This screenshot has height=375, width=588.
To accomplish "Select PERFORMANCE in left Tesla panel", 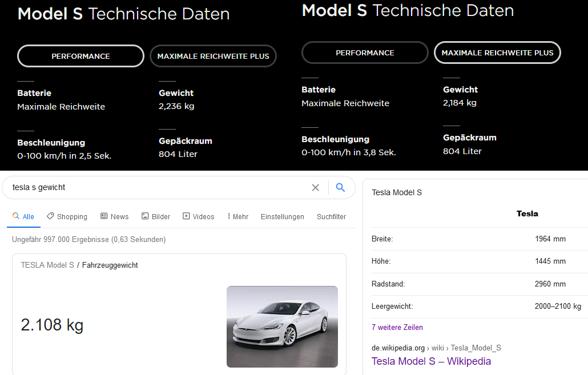I will coord(80,57).
